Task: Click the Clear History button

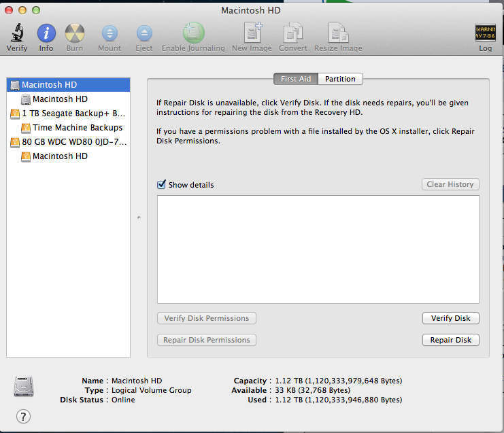Action: pos(450,184)
